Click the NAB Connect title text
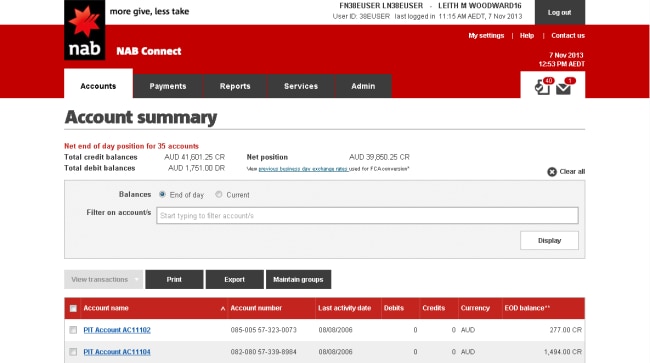Screen dimensions: 650x363 (149, 51)
